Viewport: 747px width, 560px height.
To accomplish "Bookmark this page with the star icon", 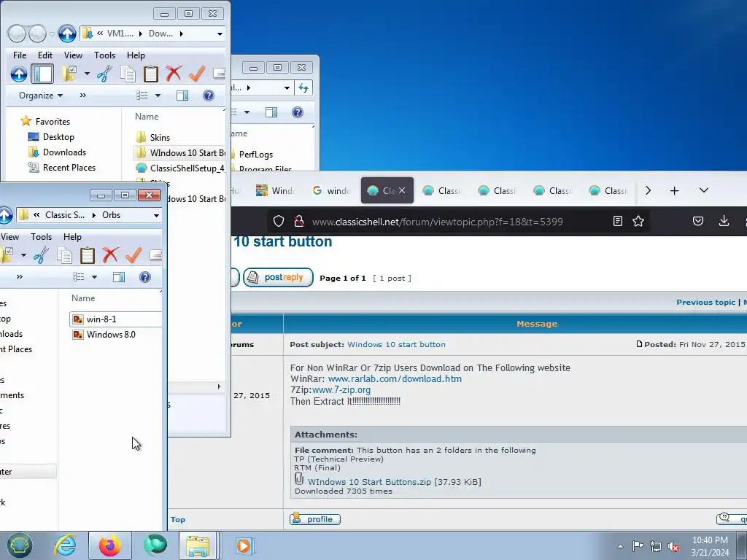I will [638, 222].
